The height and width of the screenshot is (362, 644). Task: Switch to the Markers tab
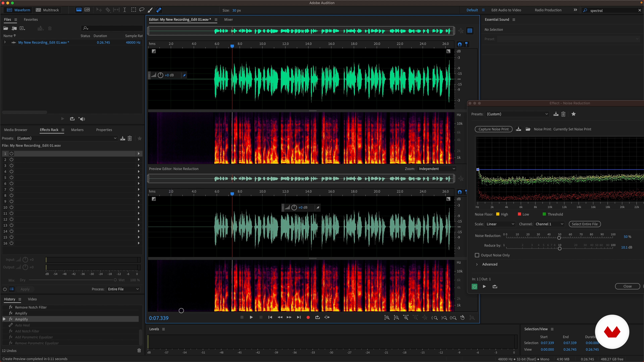77,130
